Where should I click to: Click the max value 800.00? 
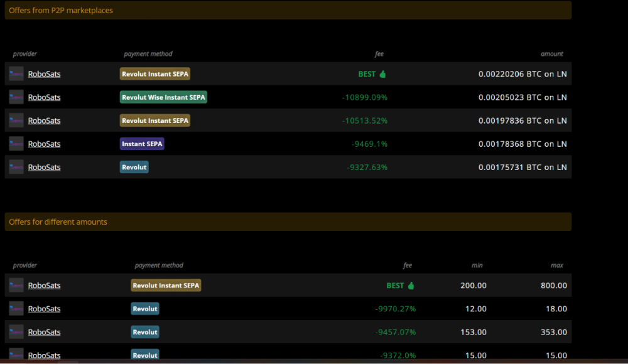[x=554, y=286]
